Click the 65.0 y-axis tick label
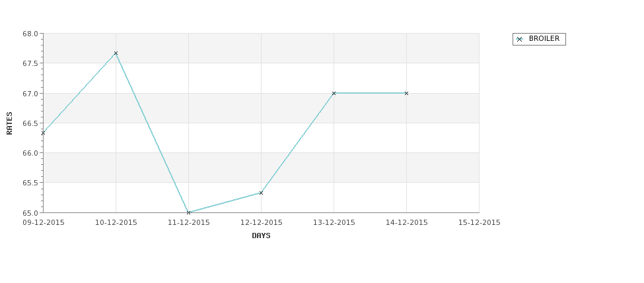Screen dimensions: 644x283 pos(30,213)
